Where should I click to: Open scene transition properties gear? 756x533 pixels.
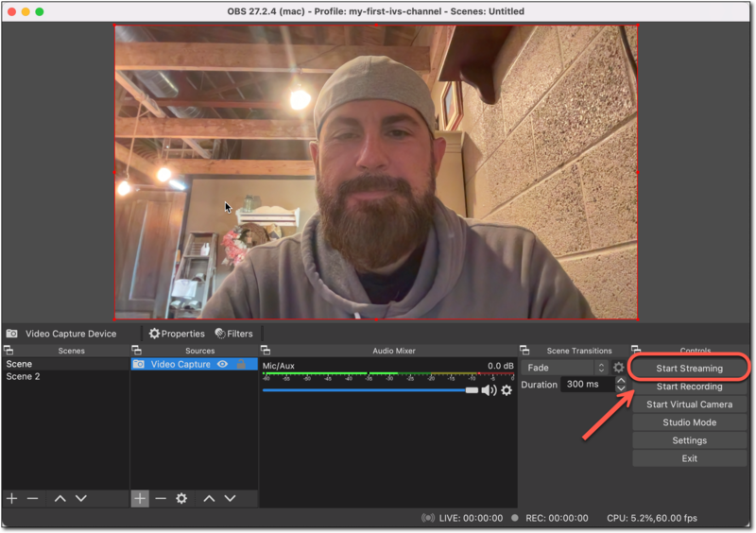click(x=619, y=368)
